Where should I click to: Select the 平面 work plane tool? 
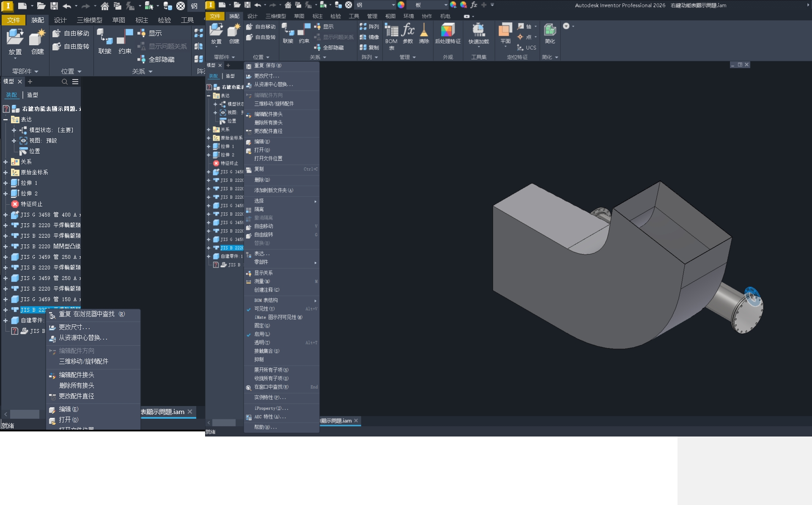pos(505,34)
